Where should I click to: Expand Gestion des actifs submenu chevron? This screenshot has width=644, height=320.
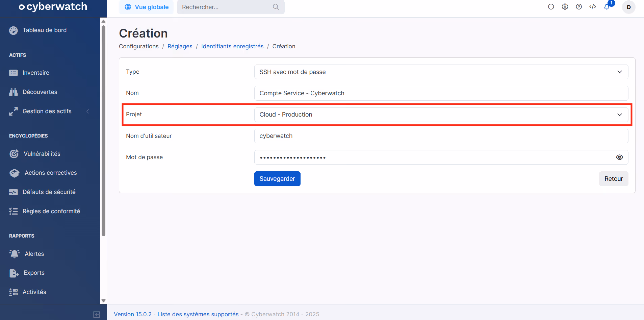[x=88, y=111]
